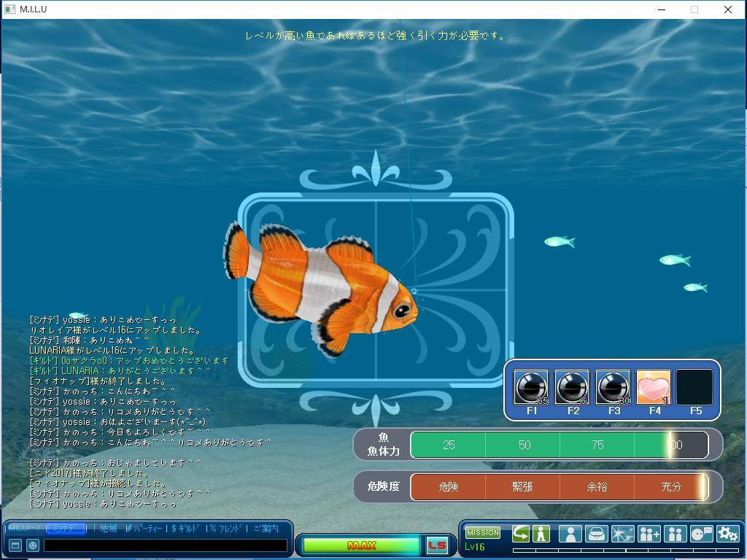The height and width of the screenshot is (560, 747).
Task: Switch to the ご案内 chat tab
Action: click(266, 528)
